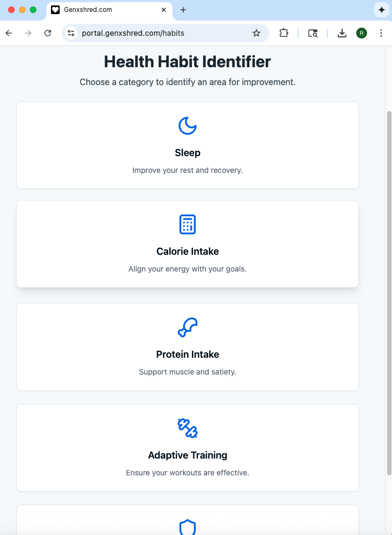Click the Calorie Intake calculator icon
This screenshot has height=535, width=392.
point(188,224)
